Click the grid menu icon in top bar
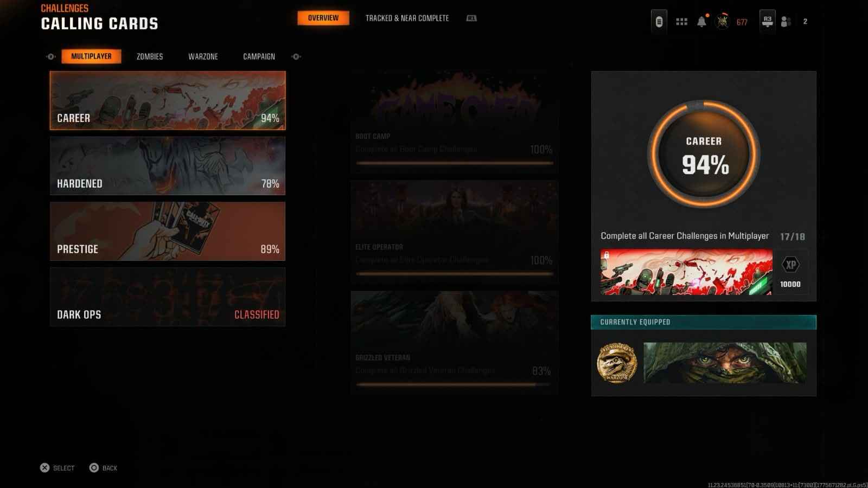 681,22
